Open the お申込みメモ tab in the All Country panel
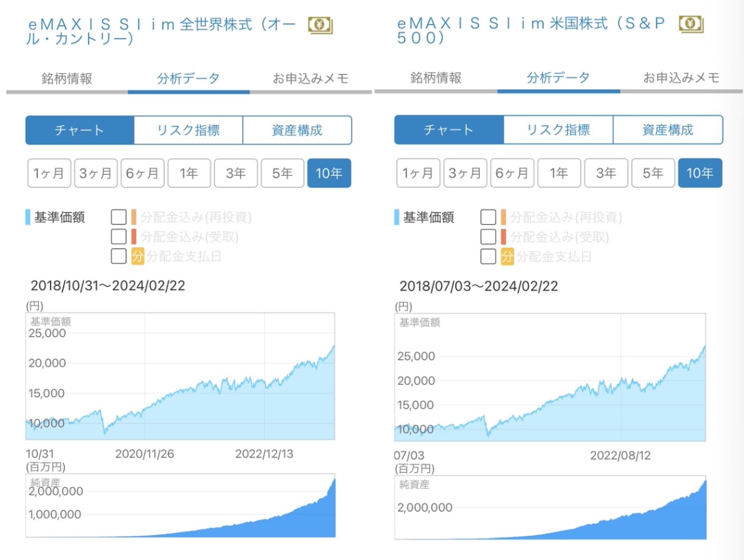This screenshot has height=560, width=744. (311, 79)
